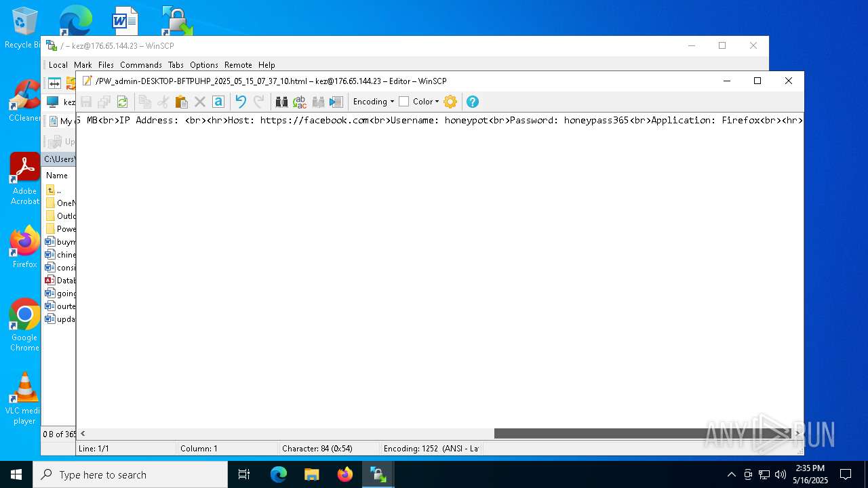Image resolution: width=868 pixels, height=488 pixels.
Task: Open Google Chrome desktop shortcut
Action: [x=24, y=325]
